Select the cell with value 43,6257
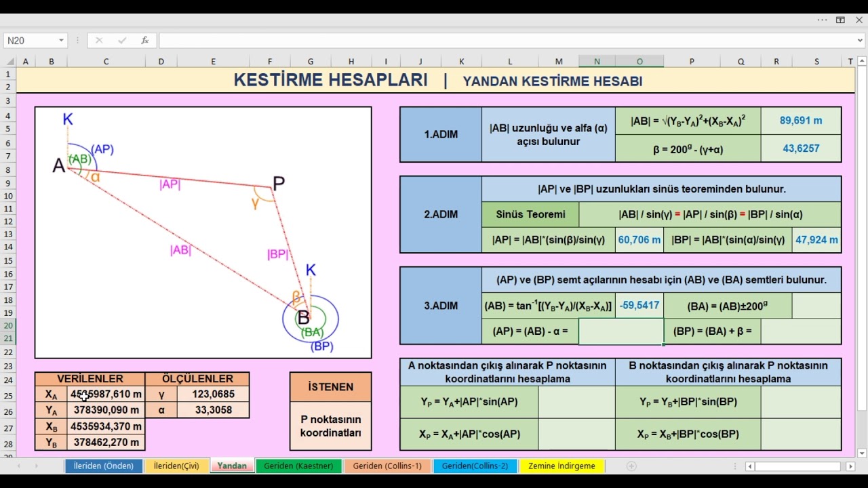The width and height of the screenshot is (868, 488). 801,148
